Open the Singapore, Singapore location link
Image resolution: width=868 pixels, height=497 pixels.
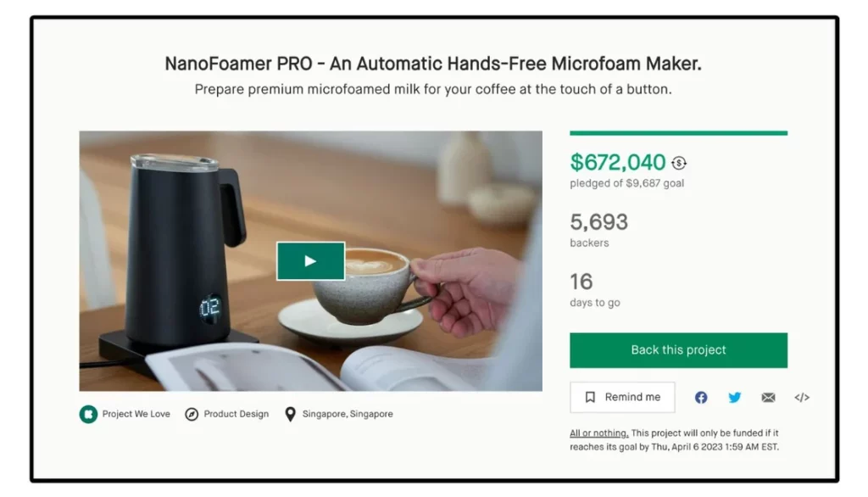[348, 414]
